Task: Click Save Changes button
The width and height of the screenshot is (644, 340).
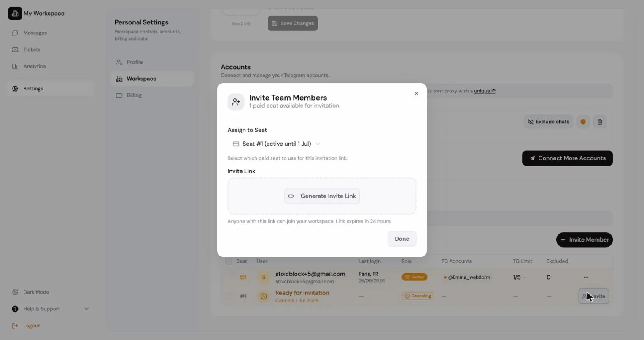Action: pyautogui.click(x=293, y=23)
